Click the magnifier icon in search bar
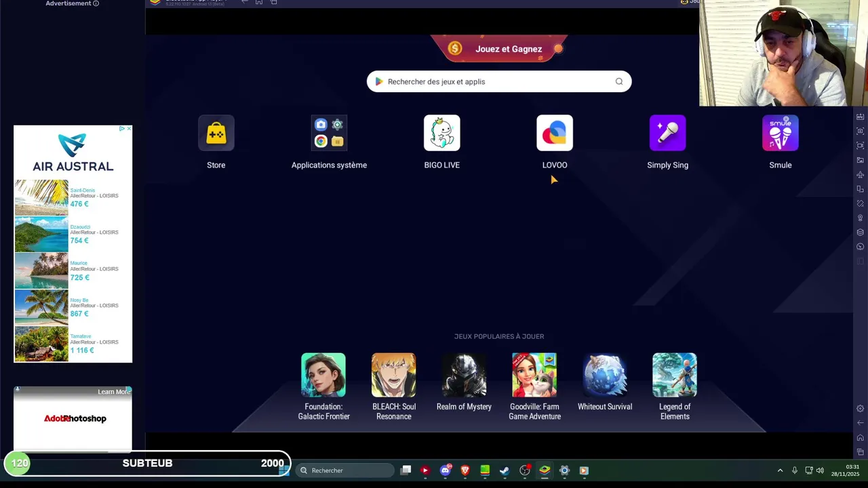Screen dimensions: 868x488 coord(619,81)
